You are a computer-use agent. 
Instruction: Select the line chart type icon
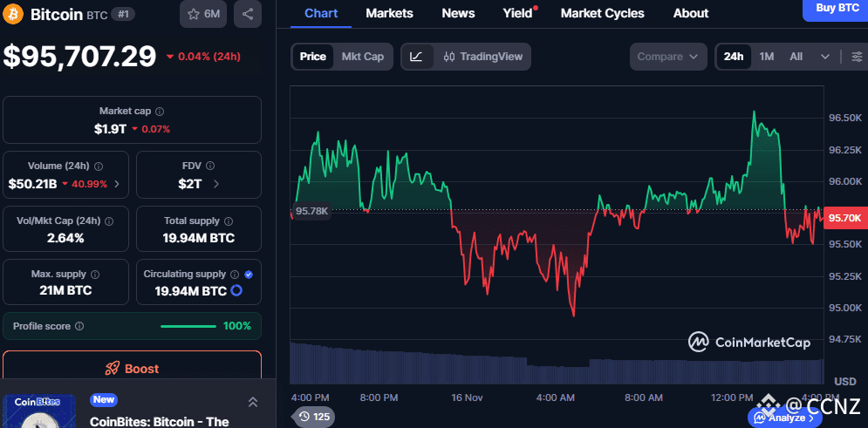[417, 57]
